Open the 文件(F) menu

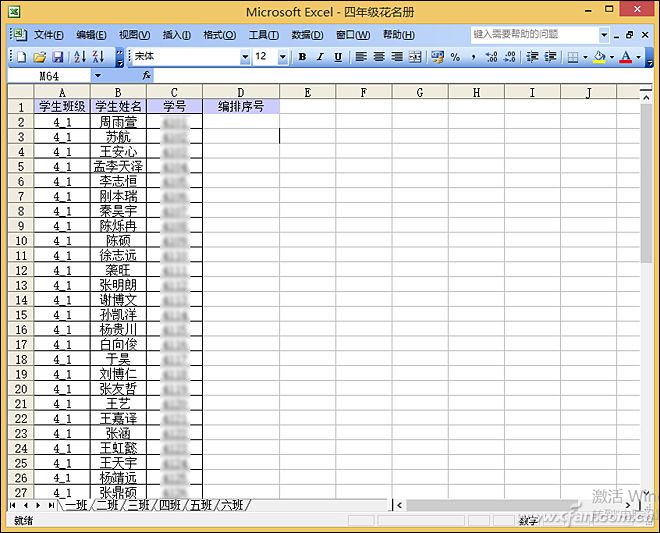48,35
